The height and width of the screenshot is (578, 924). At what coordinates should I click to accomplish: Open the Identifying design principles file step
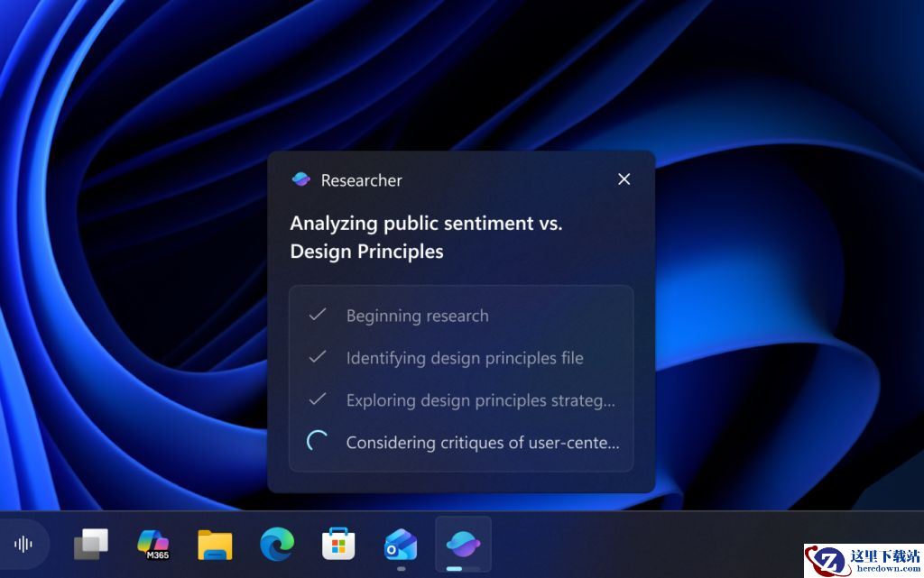[464, 358]
